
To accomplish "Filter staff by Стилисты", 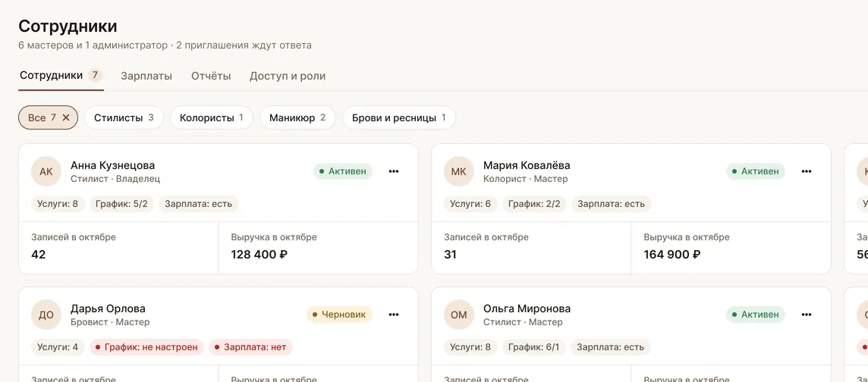I will point(124,117).
